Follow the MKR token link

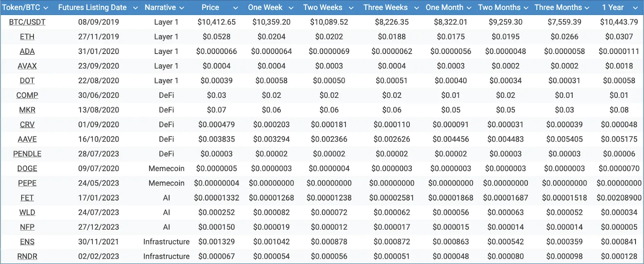(x=27, y=110)
